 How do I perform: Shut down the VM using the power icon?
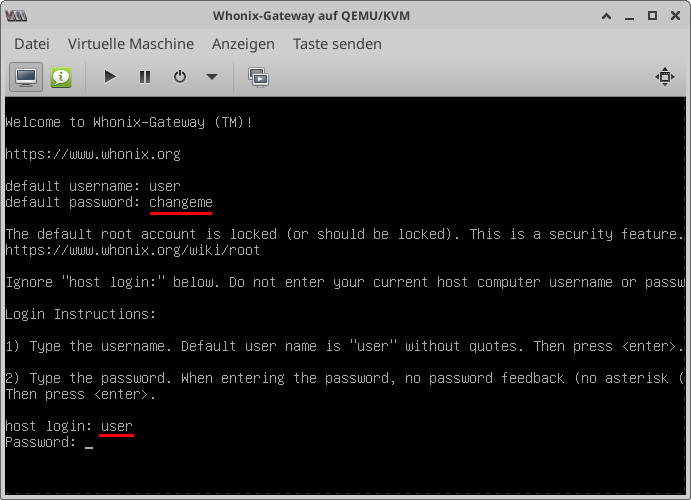(x=180, y=77)
